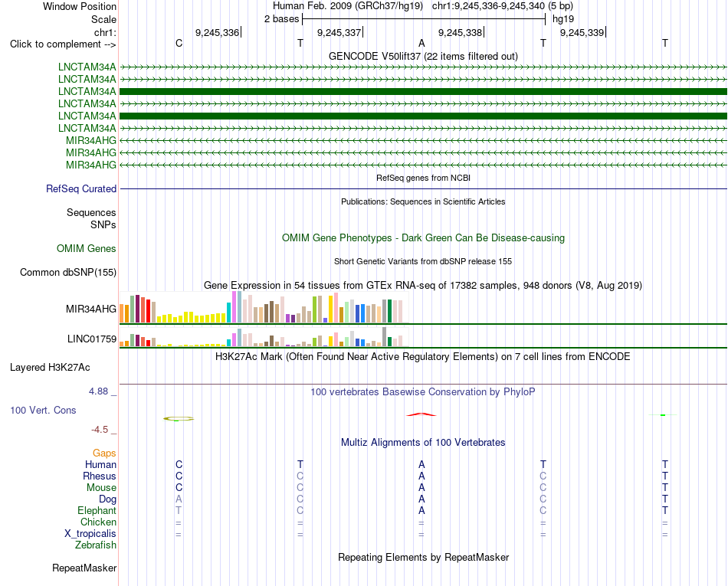Select the X_tropicalis species label
Screen dimensions: 728x586
(90, 534)
